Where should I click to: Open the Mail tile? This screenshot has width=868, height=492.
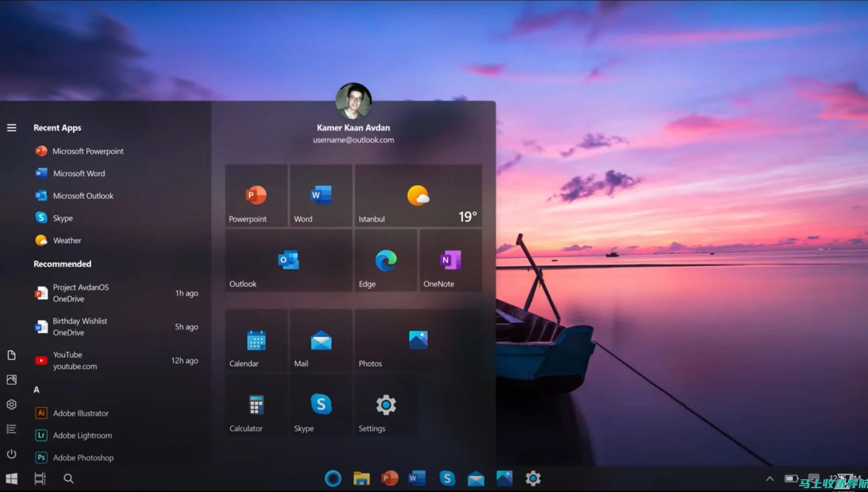(321, 340)
